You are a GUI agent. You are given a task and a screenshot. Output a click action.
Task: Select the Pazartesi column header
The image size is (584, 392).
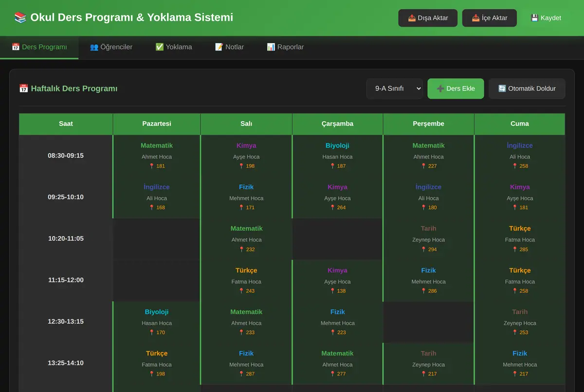click(157, 124)
